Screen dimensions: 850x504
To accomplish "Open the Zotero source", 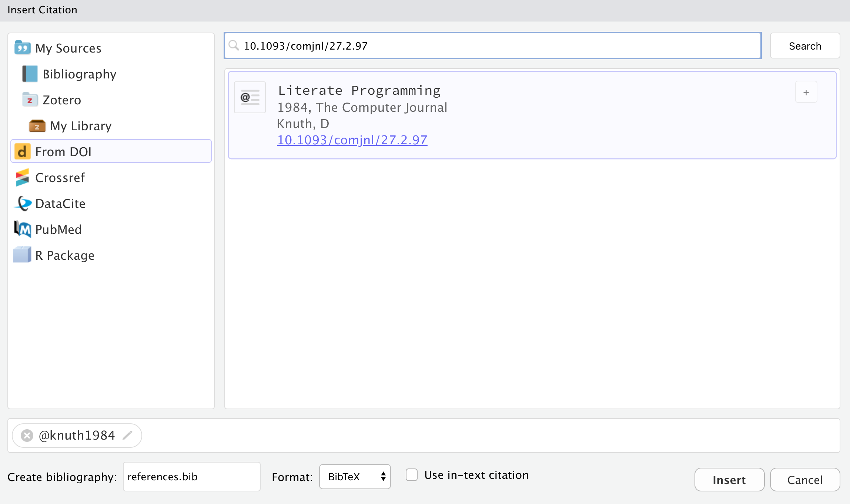I will coord(61,100).
